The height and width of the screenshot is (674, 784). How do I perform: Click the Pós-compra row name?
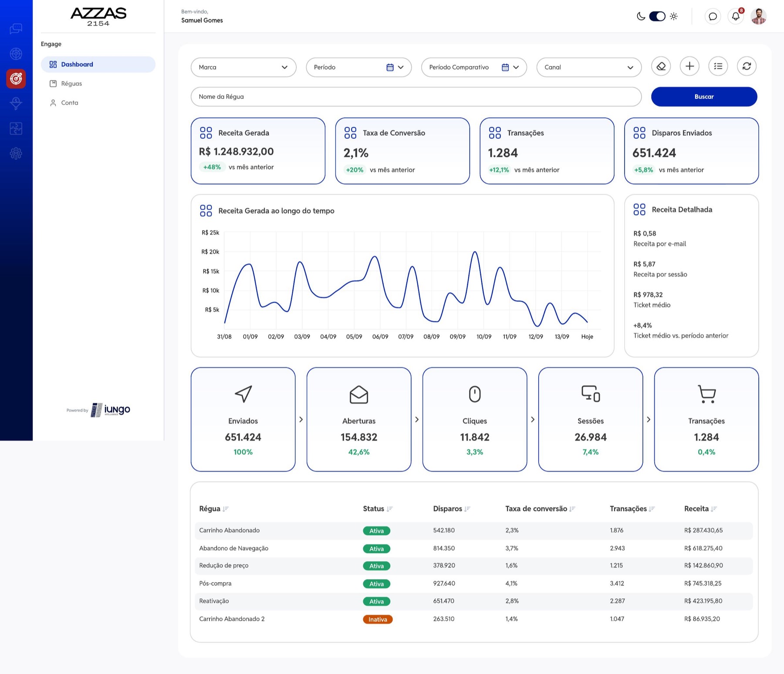point(215,583)
